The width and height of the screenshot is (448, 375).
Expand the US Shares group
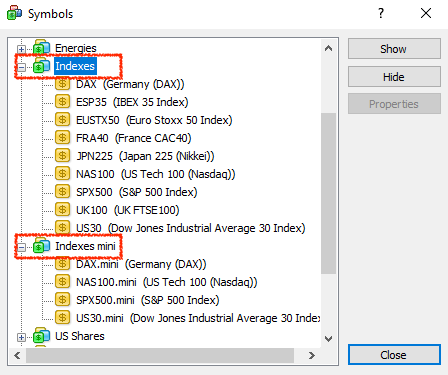(21, 337)
